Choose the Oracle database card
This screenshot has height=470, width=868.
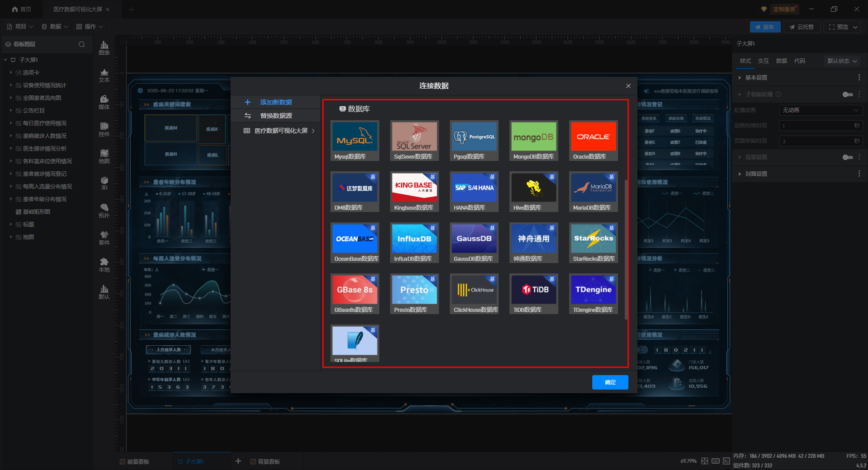tap(594, 141)
